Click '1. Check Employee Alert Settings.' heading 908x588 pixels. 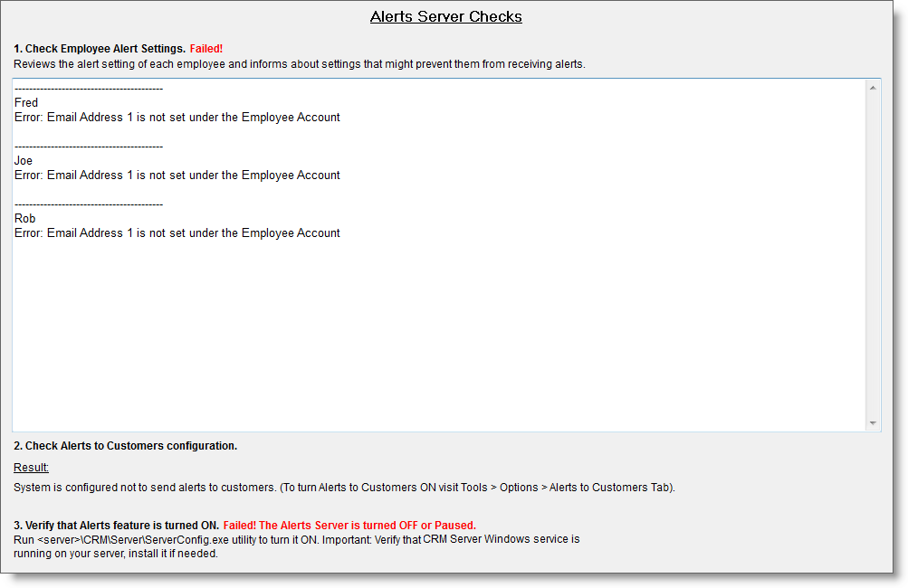[x=100, y=48]
